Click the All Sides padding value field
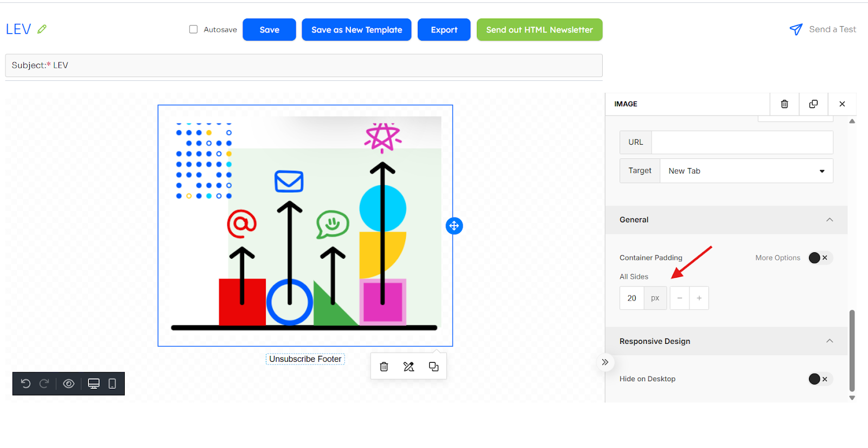 [x=632, y=298]
